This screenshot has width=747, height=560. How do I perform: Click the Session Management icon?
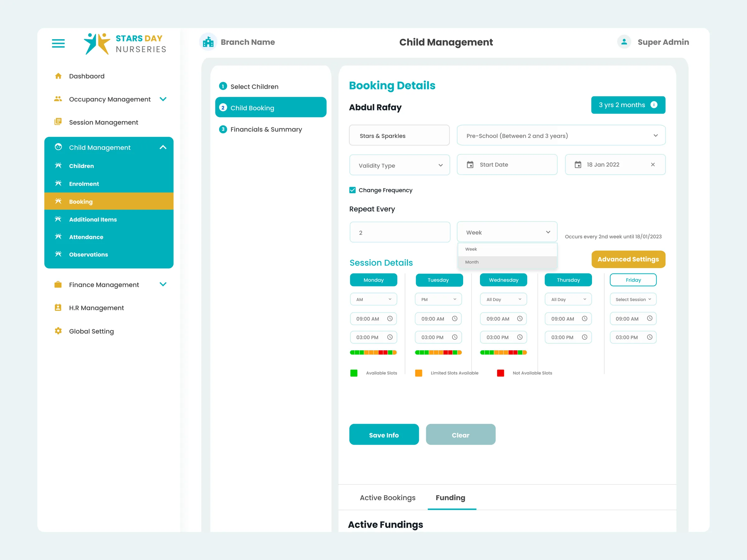click(x=58, y=122)
